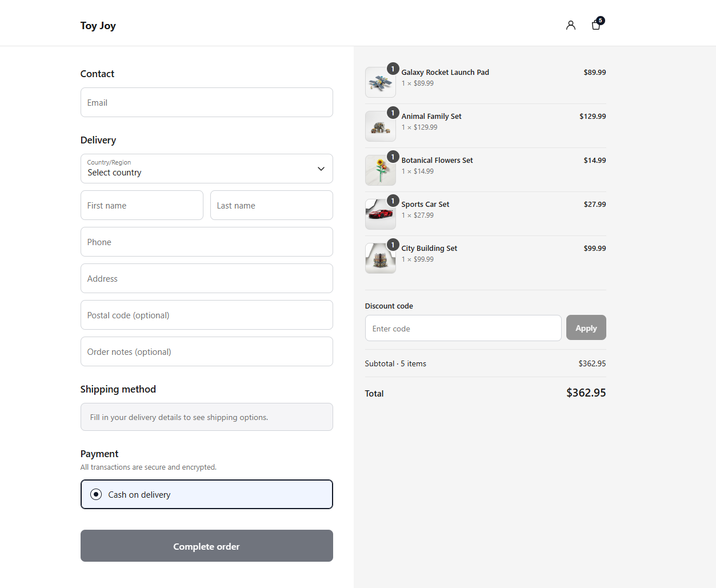Screen dimensions: 716x588
Task: Click the quantity badge on Galaxy Rocket thumbnail
Action: [x=393, y=69]
